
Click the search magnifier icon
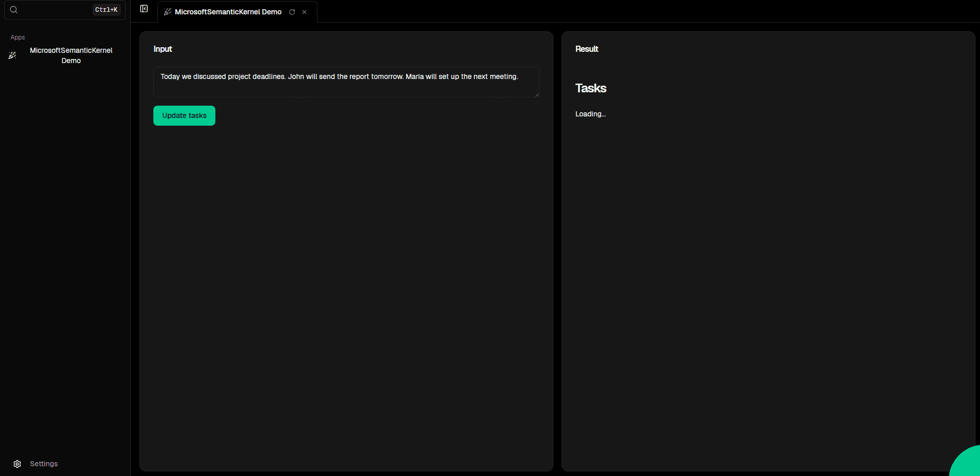[x=14, y=9]
